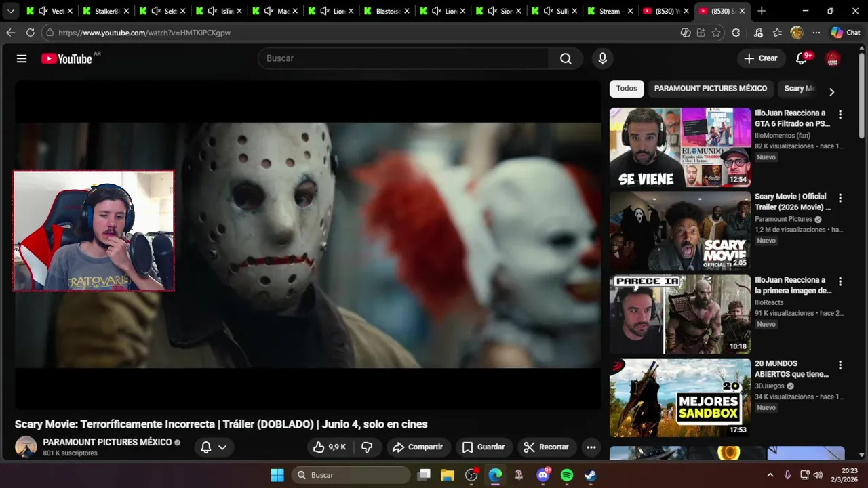Open YouTube notifications bell
The height and width of the screenshot is (488, 868).
pos(802,58)
